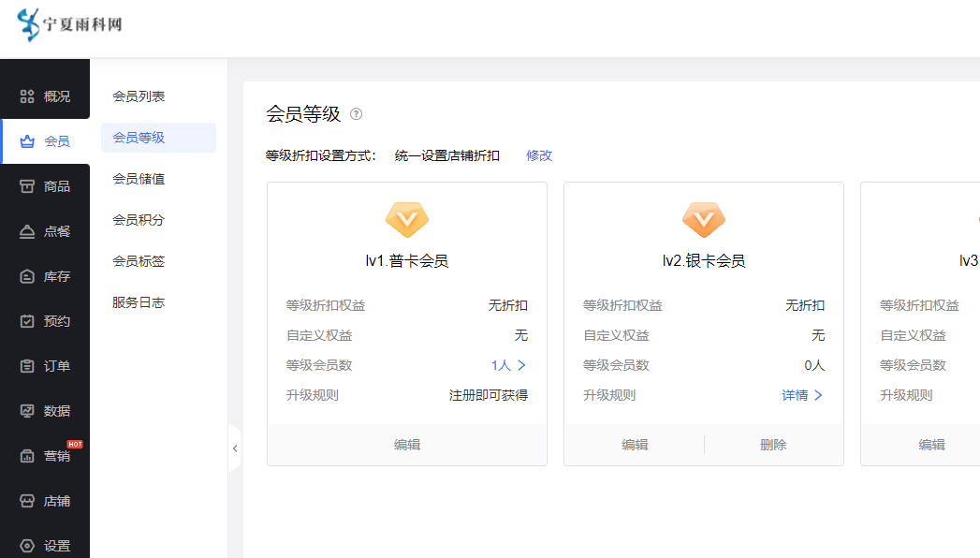Click 自定义权益 label on lv1 card
Viewport: 980px width, 558px height.
[x=319, y=335]
